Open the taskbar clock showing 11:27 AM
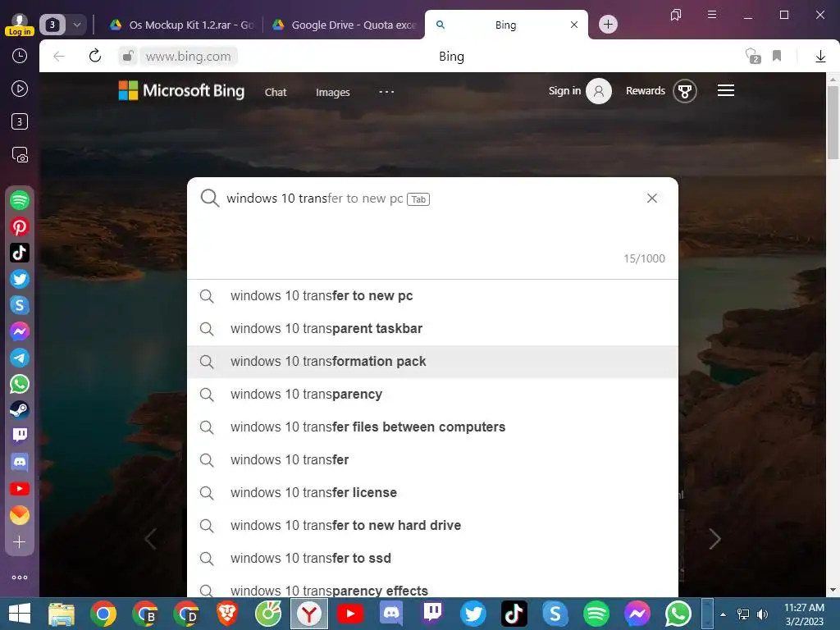840x630 pixels. [804, 614]
